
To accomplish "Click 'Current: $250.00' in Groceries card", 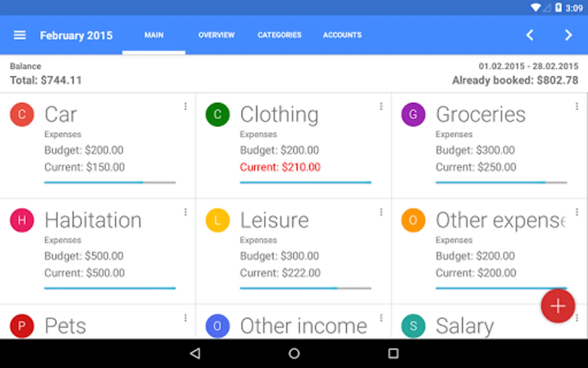I will tap(476, 167).
